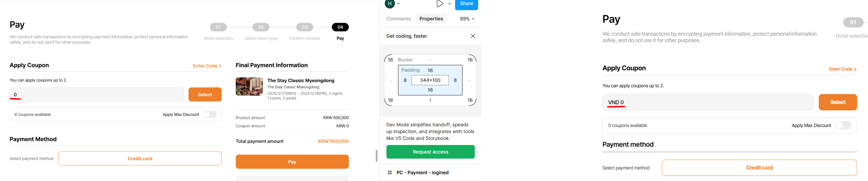Select the Properties tab
Image resolution: width=868 pixels, height=181 pixels.
pos(431,19)
